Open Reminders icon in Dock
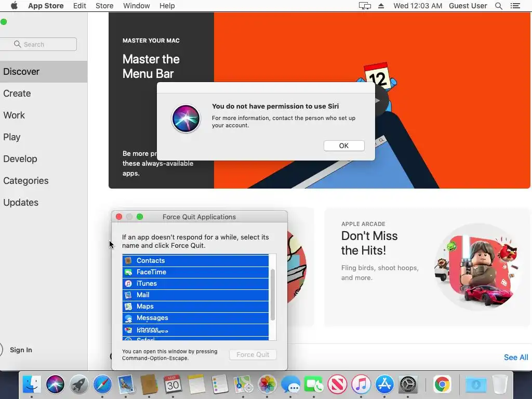Screen dimensions: 532x399 [220, 384]
